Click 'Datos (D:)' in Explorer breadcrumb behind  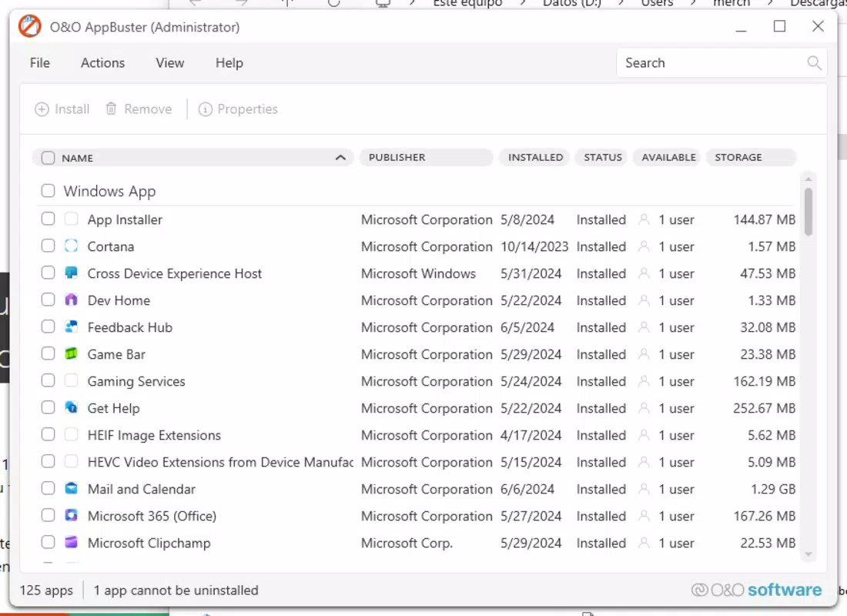coord(572,3)
